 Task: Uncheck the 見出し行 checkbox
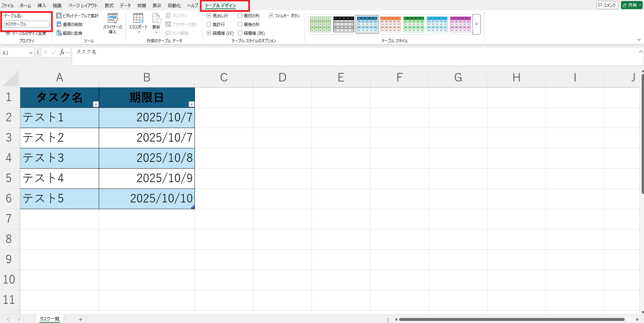pos(209,16)
